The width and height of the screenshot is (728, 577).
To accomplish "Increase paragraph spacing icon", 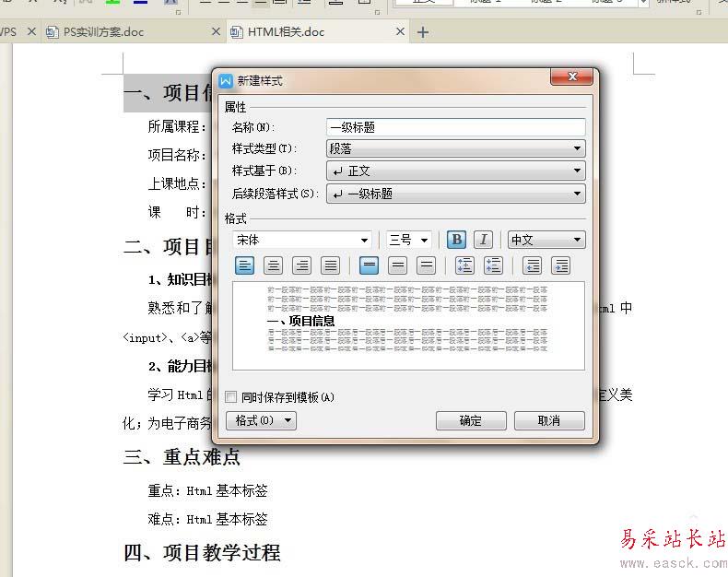I will tap(464, 265).
